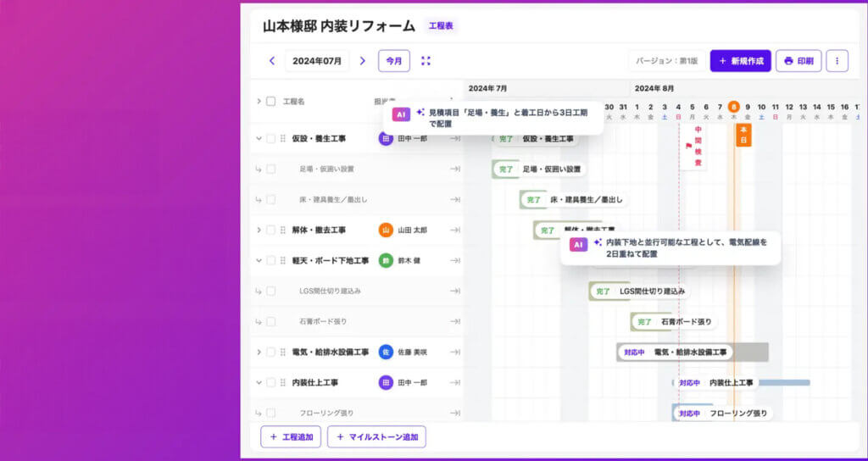Click the 工程名 column header
The width and height of the screenshot is (868, 461).
coord(293,102)
